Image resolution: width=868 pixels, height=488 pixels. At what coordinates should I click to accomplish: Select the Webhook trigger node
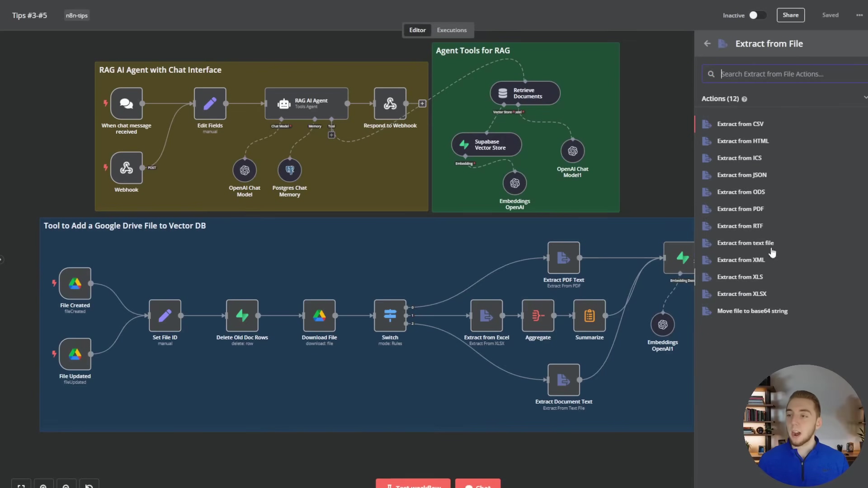click(x=126, y=168)
